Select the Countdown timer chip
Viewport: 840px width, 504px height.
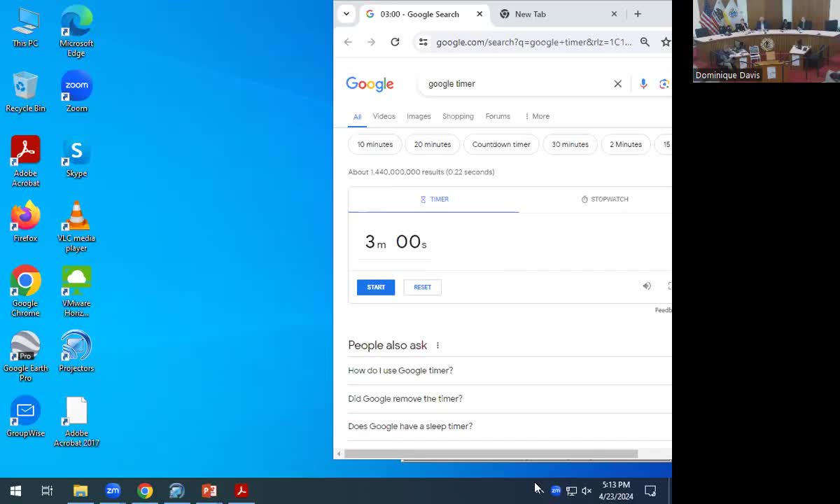coord(501,144)
